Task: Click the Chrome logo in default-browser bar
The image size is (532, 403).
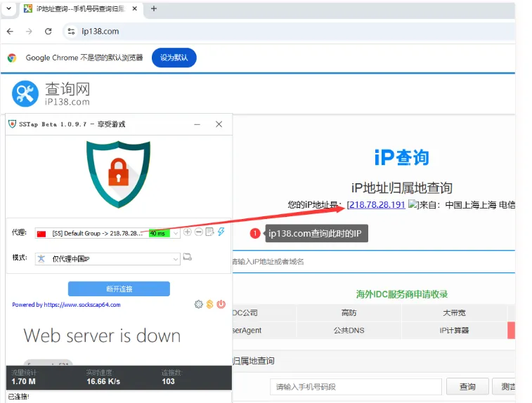Action: pyautogui.click(x=12, y=58)
